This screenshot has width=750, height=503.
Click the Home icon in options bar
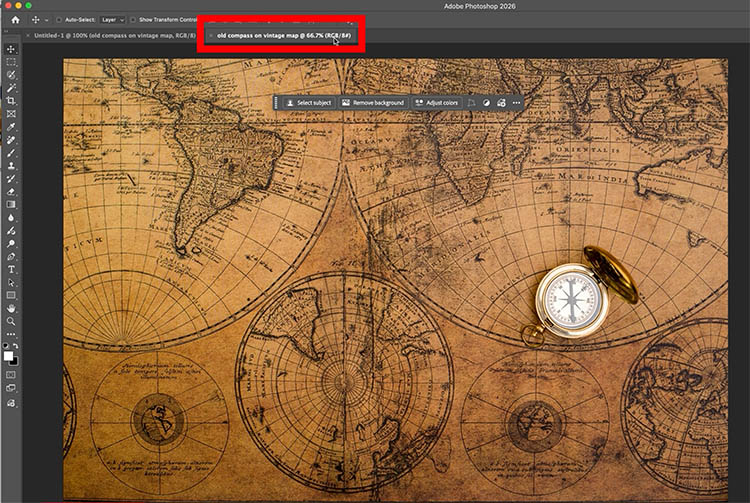coord(13,19)
